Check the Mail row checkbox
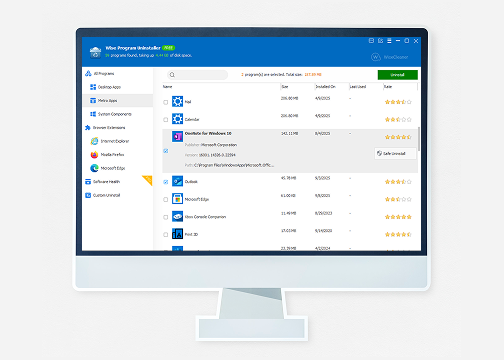 (x=166, y=102)
